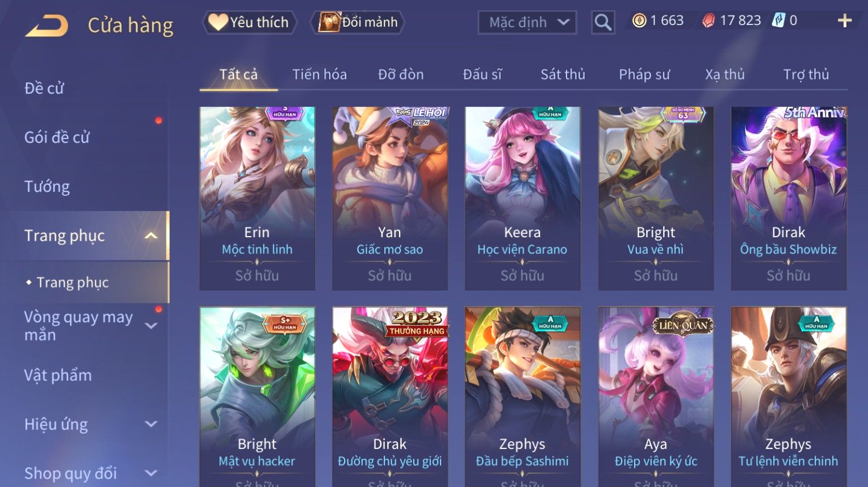Tap the plus icon to add currency
Image resolution: width=868 pixels, height=487 pixels.
(845, 21)
